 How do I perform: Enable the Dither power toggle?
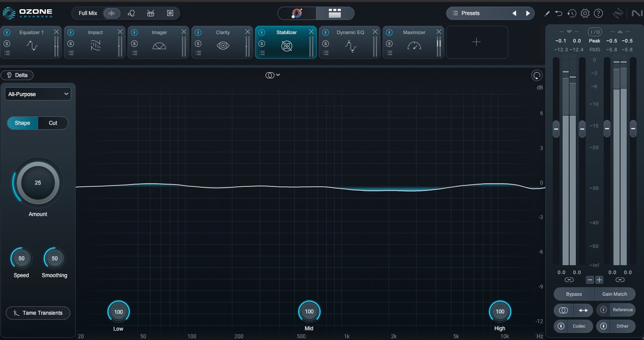603,326
